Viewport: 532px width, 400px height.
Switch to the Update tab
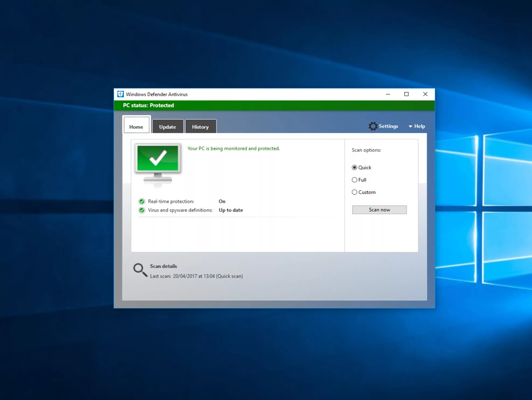pos(167,127)
